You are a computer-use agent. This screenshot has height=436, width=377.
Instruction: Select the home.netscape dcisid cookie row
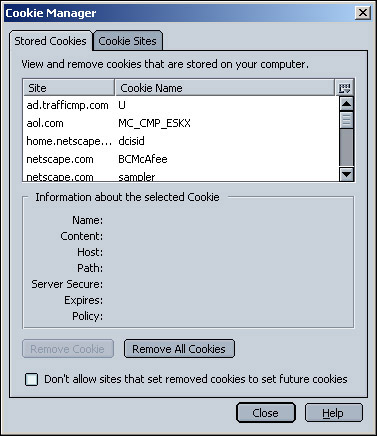coord(180,141)
